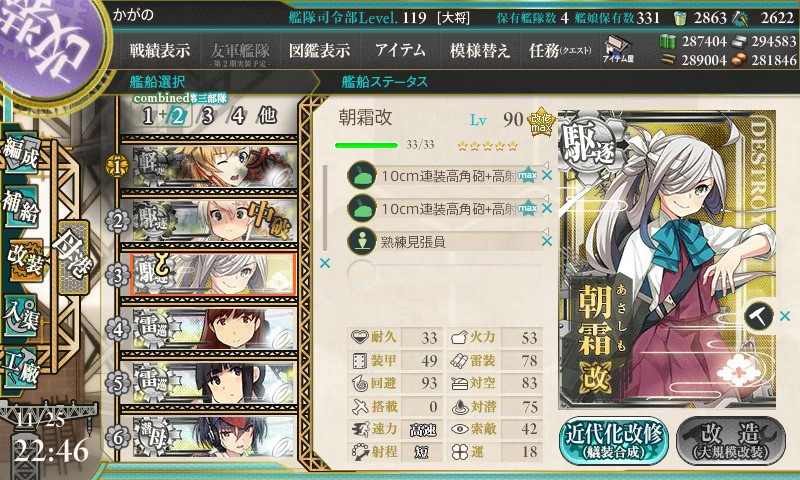Open the 他 other ships tab
Viewport: 800px width, 480px height.
click(x=268, y=116)
